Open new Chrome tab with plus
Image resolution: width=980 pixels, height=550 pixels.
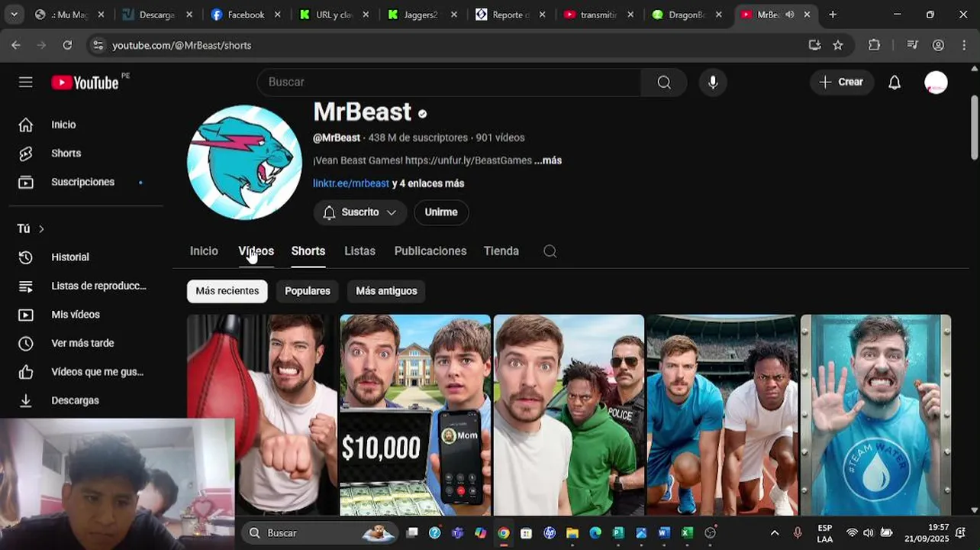point(833,15)
